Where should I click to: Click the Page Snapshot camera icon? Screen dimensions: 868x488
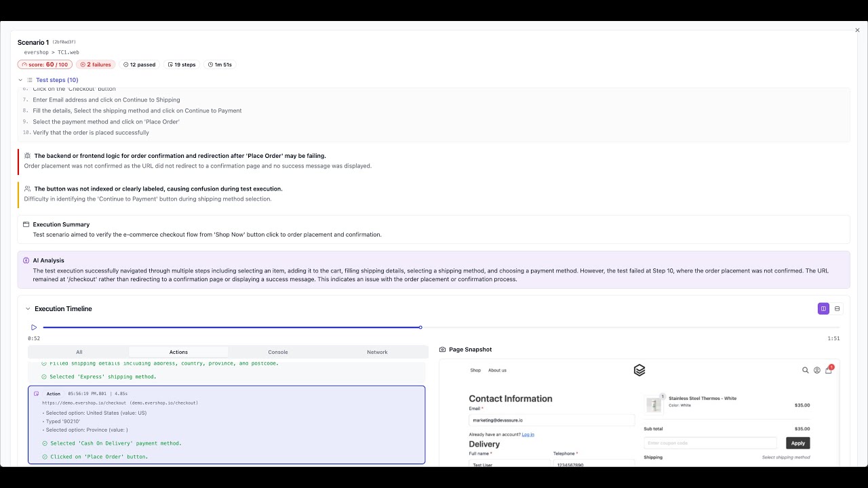pos(443,350)
